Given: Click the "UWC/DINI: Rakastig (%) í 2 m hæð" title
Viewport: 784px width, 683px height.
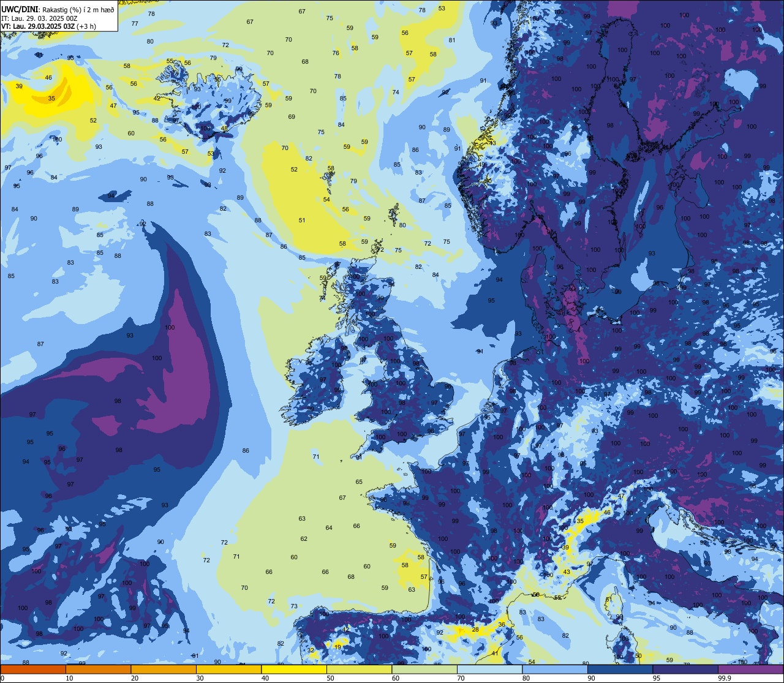Looking at the screenshot, I should (x=58, y=9).
